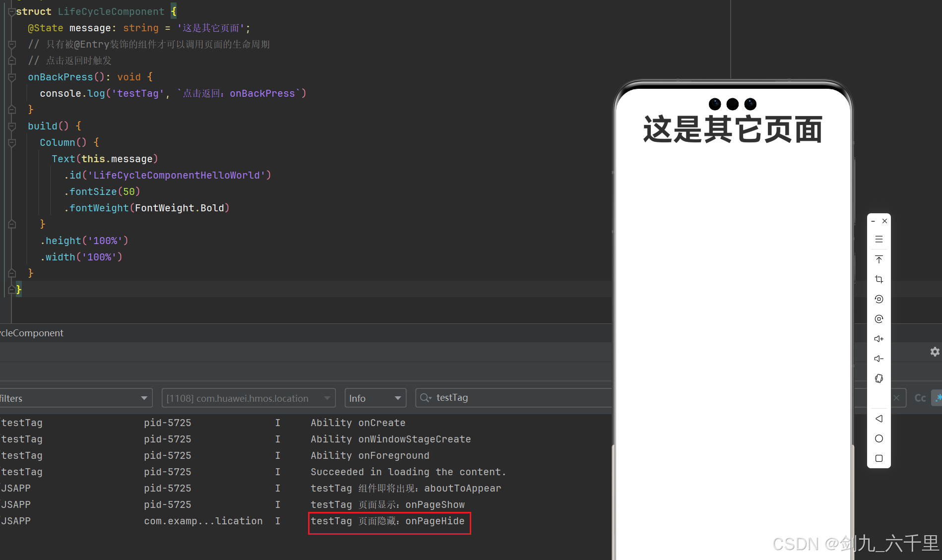Click .id('LifeCycleComponentHelloWorld') line
The width and height of the screenshot is (942, 560).
coord(168,176)
